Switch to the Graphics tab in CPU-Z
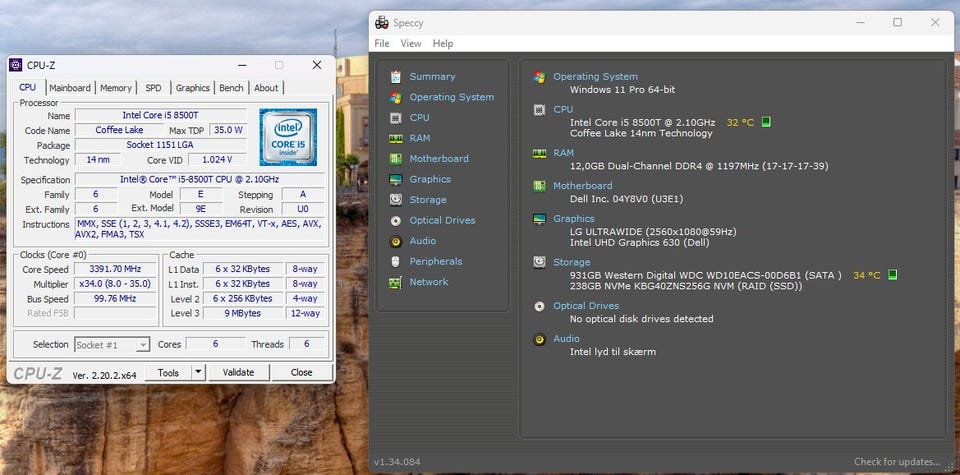 pyautogui.click(x=193, y=88)
